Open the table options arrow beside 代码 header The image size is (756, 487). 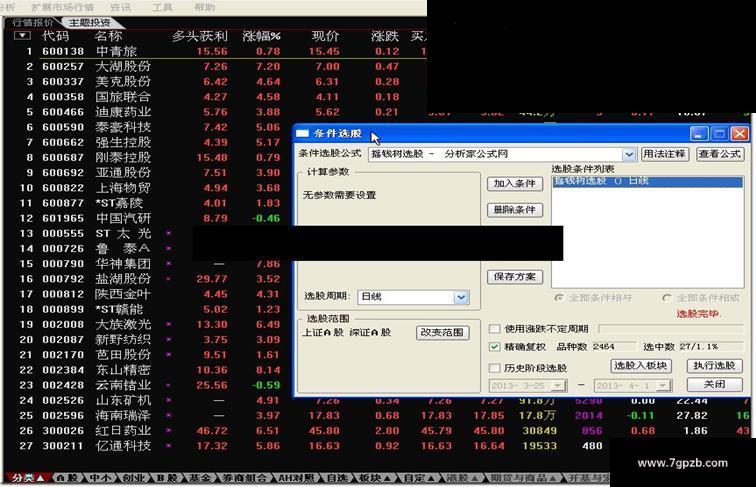click(x=22, y=36)
